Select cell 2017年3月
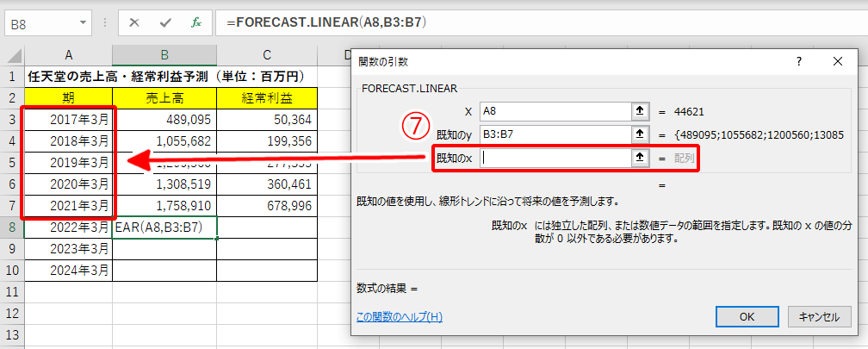This screenshot has width=868, height=349. [69, 119]
